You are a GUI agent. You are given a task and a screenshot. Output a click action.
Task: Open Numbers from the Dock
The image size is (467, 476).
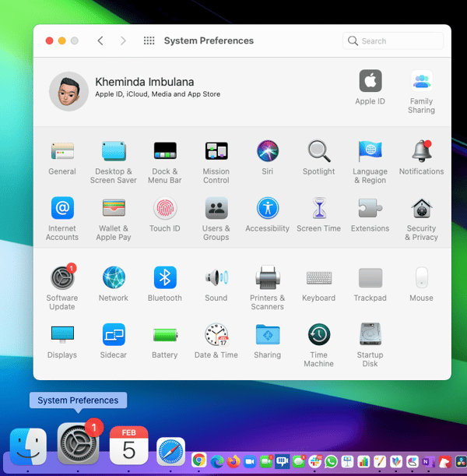(x=364, y=462)
